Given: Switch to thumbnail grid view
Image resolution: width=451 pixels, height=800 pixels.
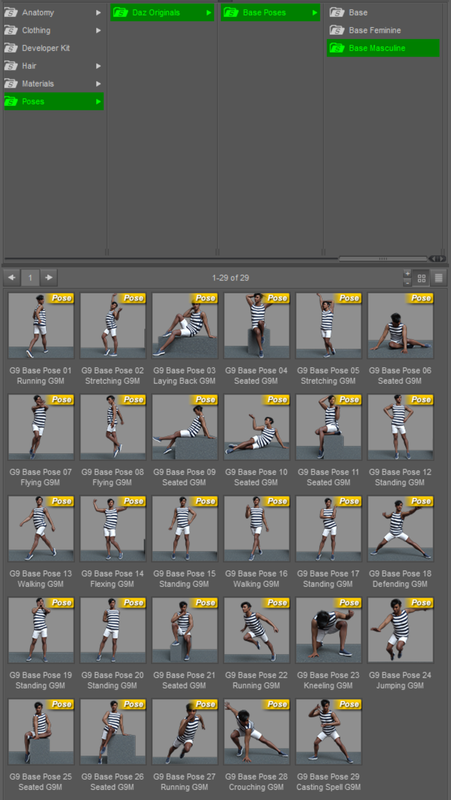Looking at the screenshot, I should pos(421,278).
